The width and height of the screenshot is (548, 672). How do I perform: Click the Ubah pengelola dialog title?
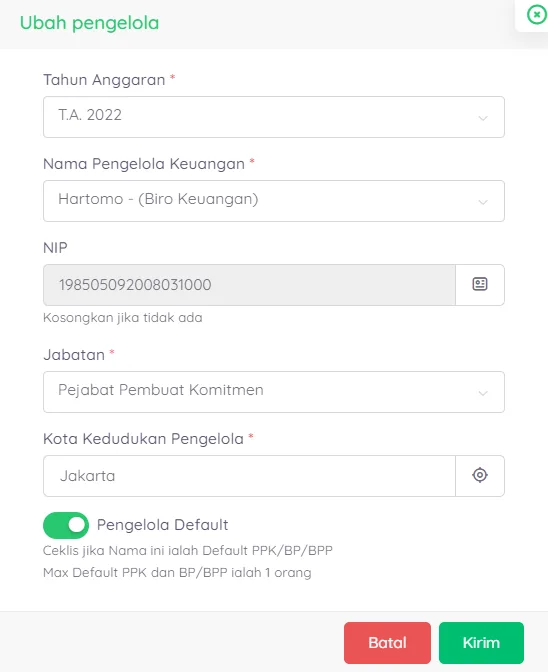coord(89,23)
